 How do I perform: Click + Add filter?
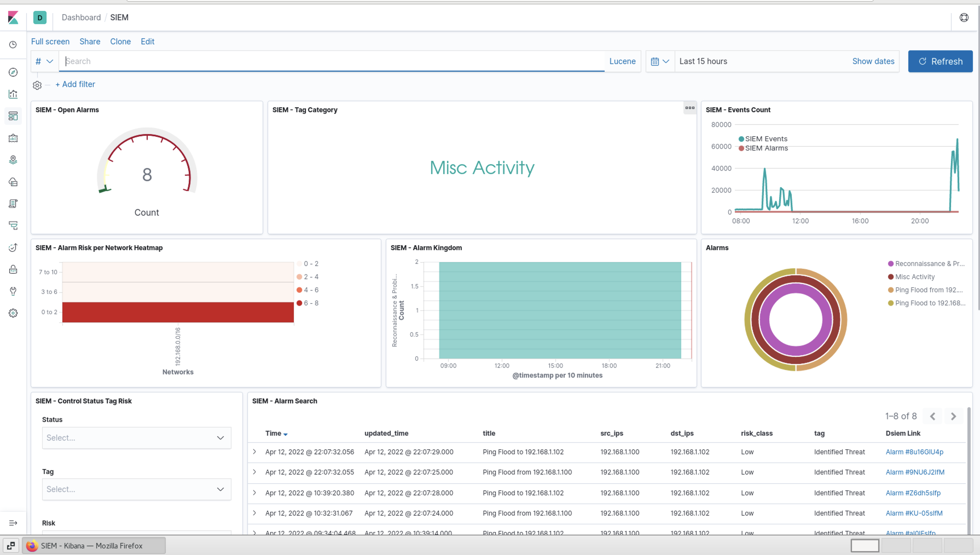coord(76,84)
